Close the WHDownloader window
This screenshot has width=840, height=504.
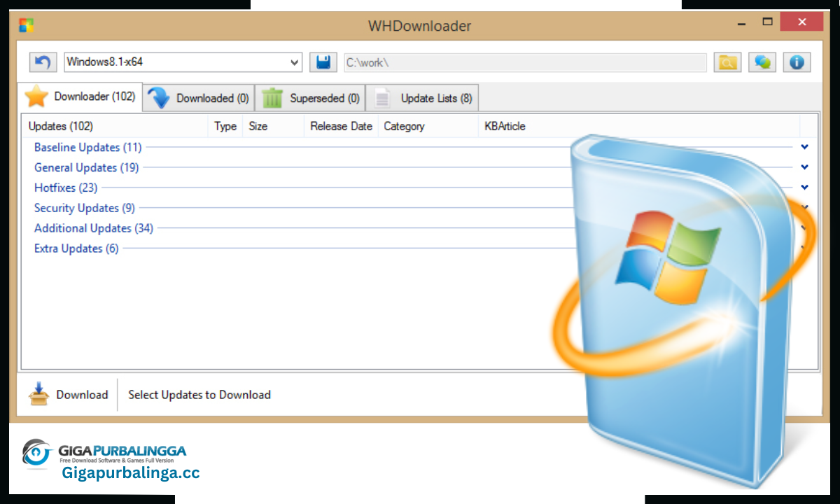pos(801,22)
